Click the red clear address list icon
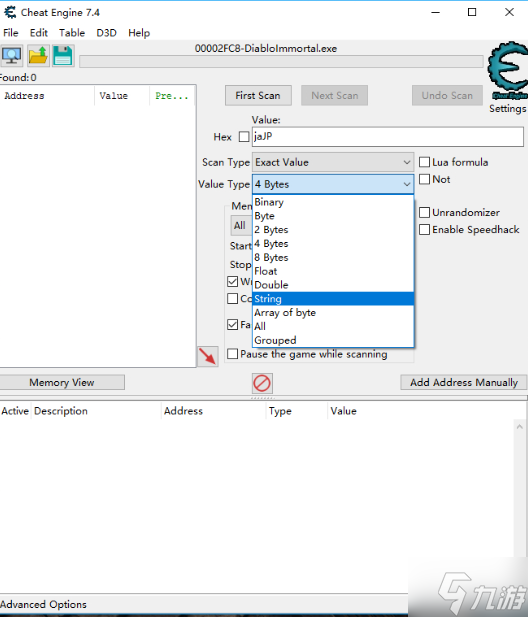528x617 pixels. point(262,383)
